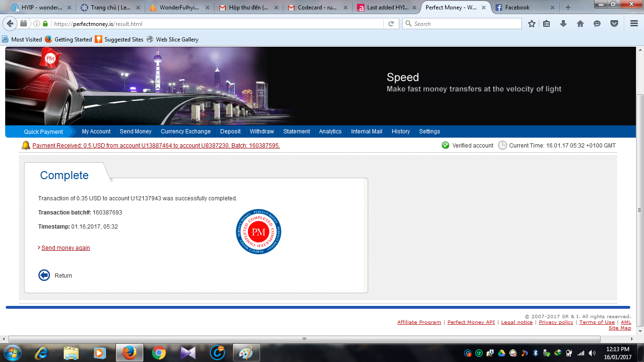This screenshot has width=644, height=362.
Task: Open the Privacy policy link
Action: point(556,322)
